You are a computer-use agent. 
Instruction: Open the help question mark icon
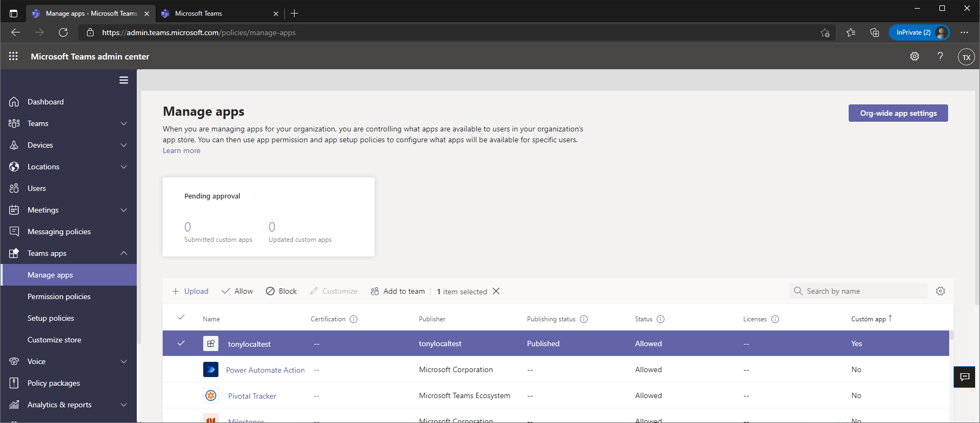point(940,56)
